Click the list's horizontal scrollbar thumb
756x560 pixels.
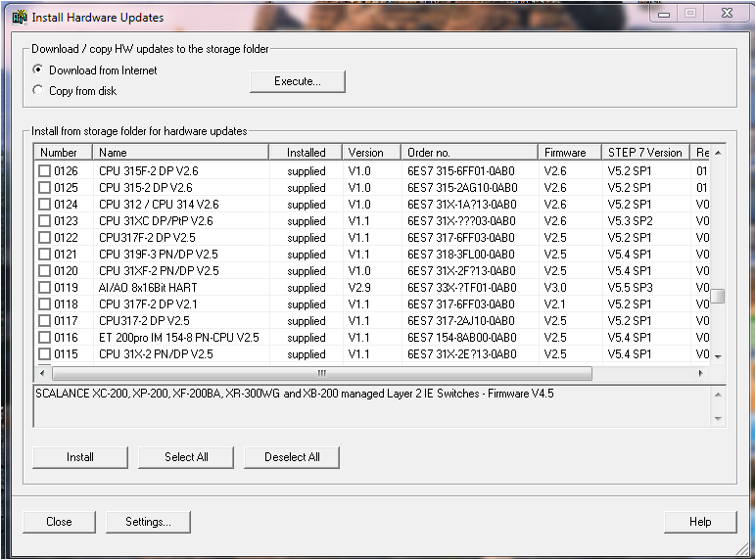(321, 373)
